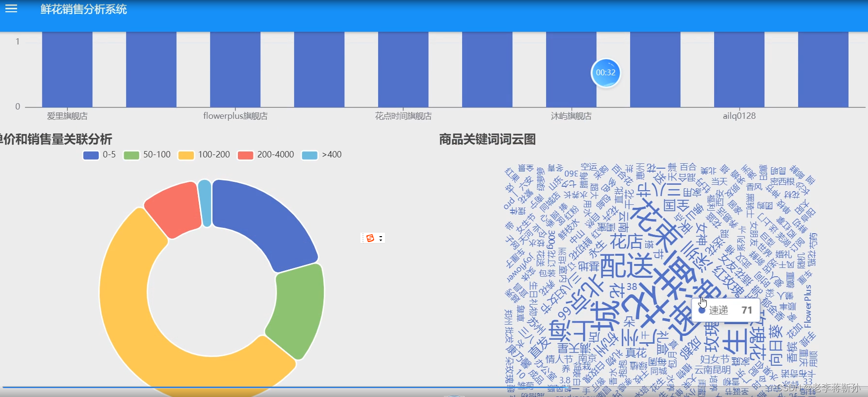Viewport: 868px width, 397px height.
Task: Click the word 云南昆明 in word cloud
Action: point(713,370)
